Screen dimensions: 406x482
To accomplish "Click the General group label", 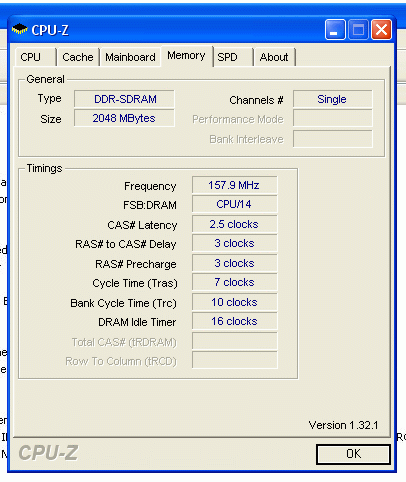I will tap(45, 79).
